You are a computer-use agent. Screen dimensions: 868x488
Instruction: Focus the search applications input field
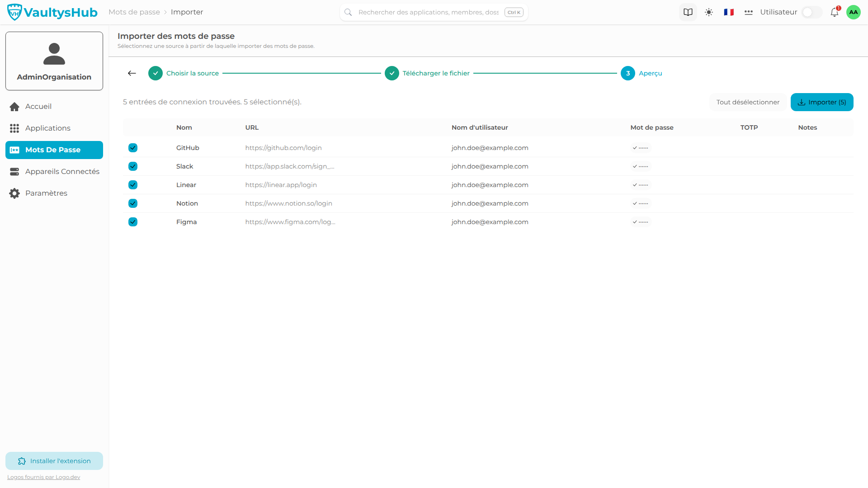[429, 12]
